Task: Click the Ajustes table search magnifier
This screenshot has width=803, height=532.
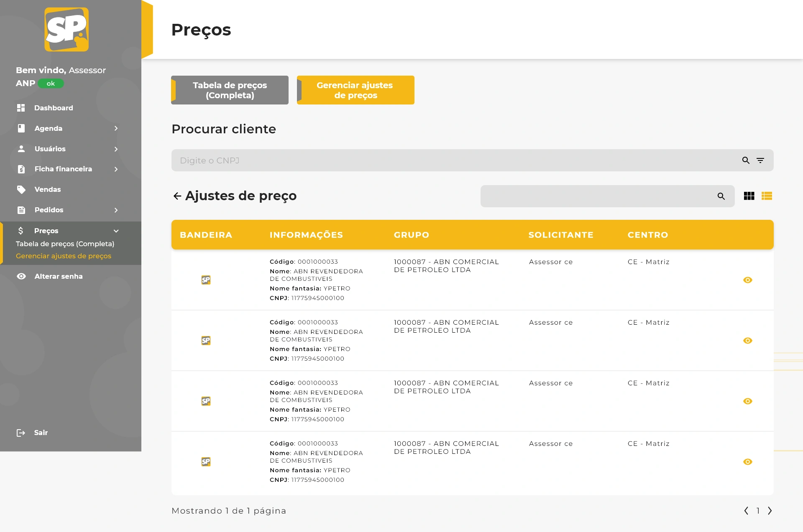Action: click(721, 196)
